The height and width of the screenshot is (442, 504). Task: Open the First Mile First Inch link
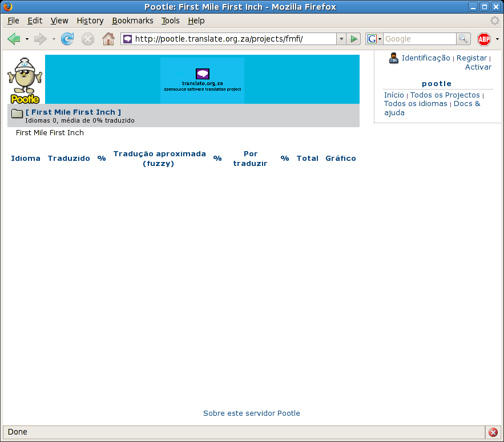click(73, 112)
